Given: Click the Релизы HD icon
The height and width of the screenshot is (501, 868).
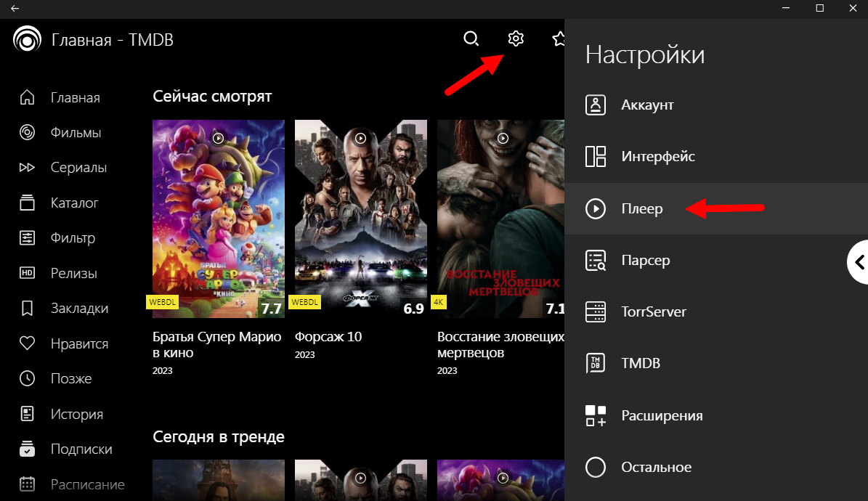Looking at the screenshot, I should [x=27, y=273].
